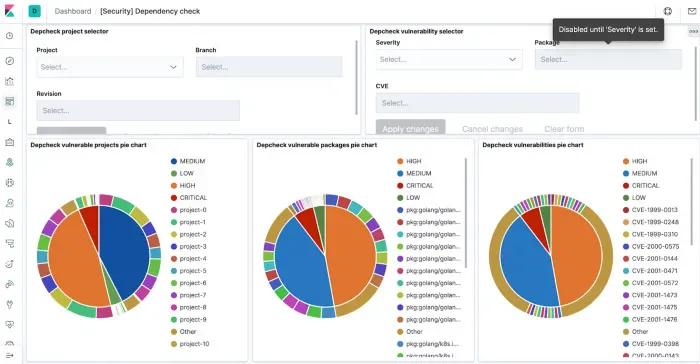Click 'LOW' in vulnerabilities legend
This screenshot has width=700, height=364.
coord(638,198)
